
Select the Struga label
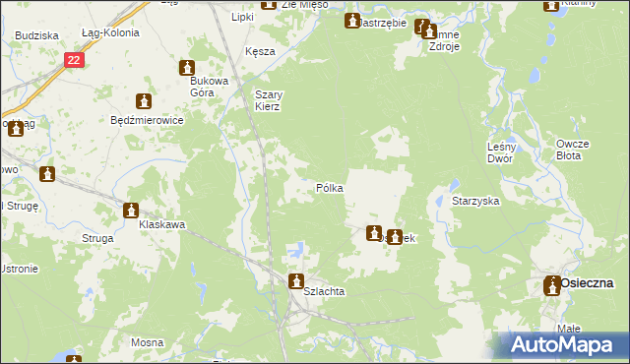pos(97,238)
